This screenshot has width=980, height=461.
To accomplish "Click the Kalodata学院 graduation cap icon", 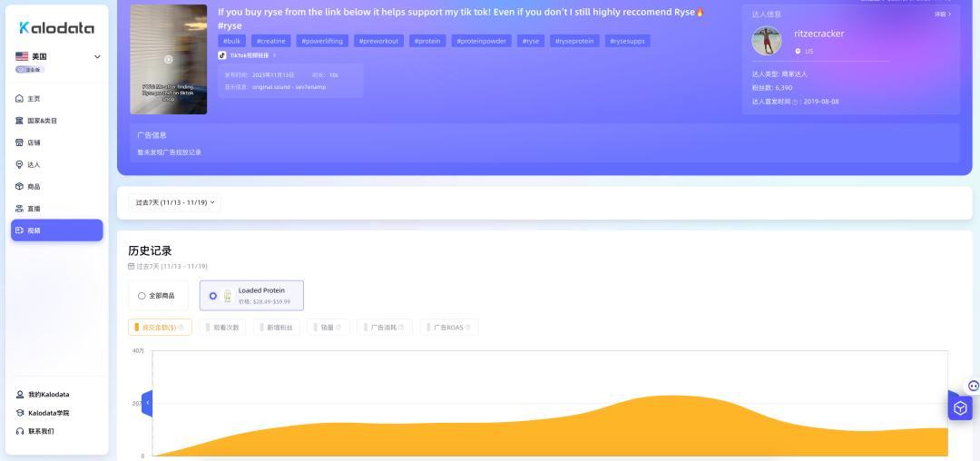I will (x=20, y=413).
